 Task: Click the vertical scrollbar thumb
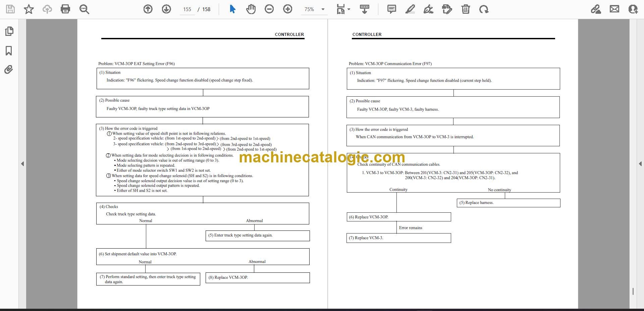[x=633, y=291]
